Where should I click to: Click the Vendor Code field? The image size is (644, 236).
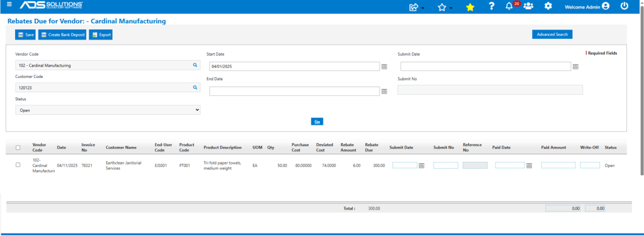tap(108, 65)
